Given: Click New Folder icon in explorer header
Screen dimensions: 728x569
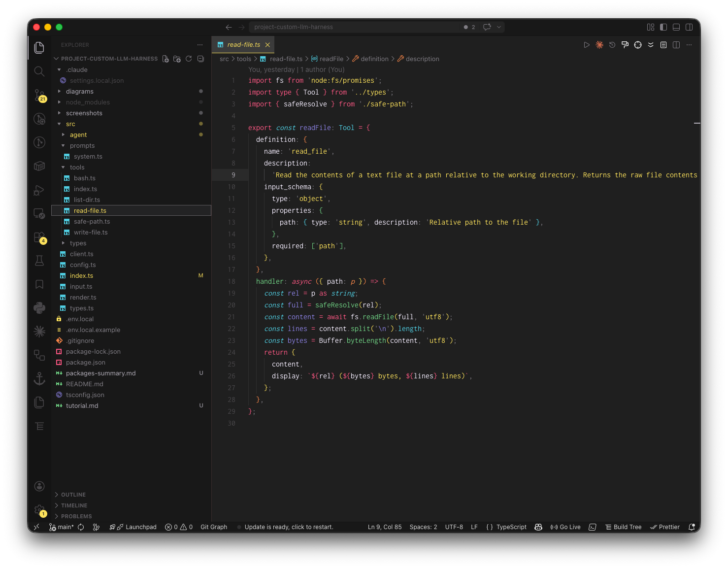Looking at the screenshot, I should pos(177,59).
